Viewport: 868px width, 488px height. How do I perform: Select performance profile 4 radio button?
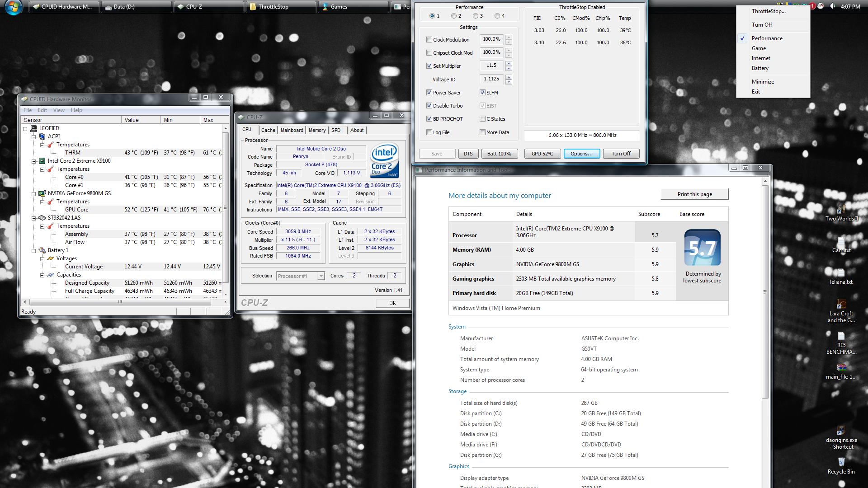pos(497,16)
